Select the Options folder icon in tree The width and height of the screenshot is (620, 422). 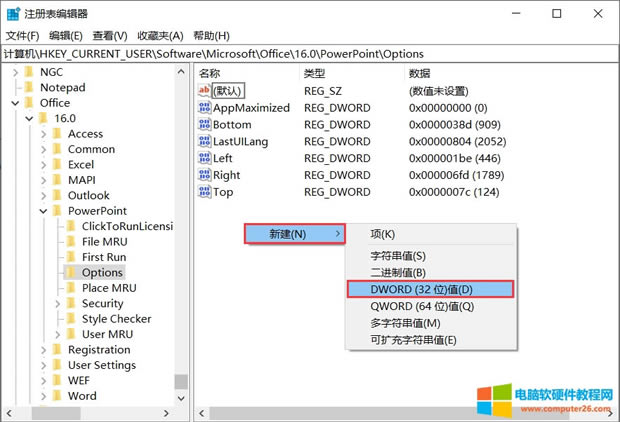click(x=71, y=272)
